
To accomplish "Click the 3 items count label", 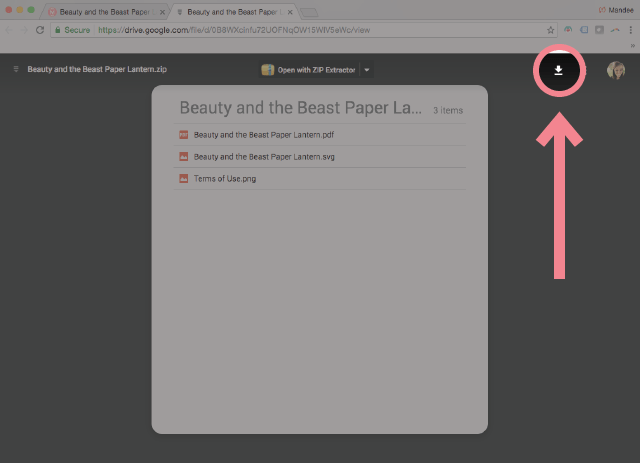I will coord(448,110).
